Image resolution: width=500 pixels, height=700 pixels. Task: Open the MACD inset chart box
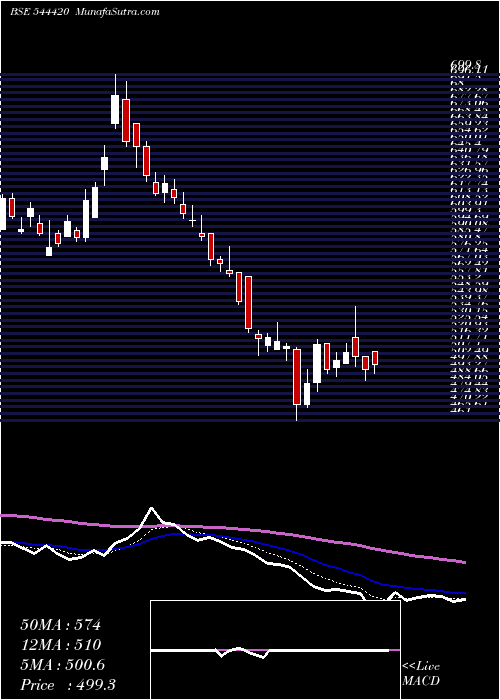coord(275,650)
